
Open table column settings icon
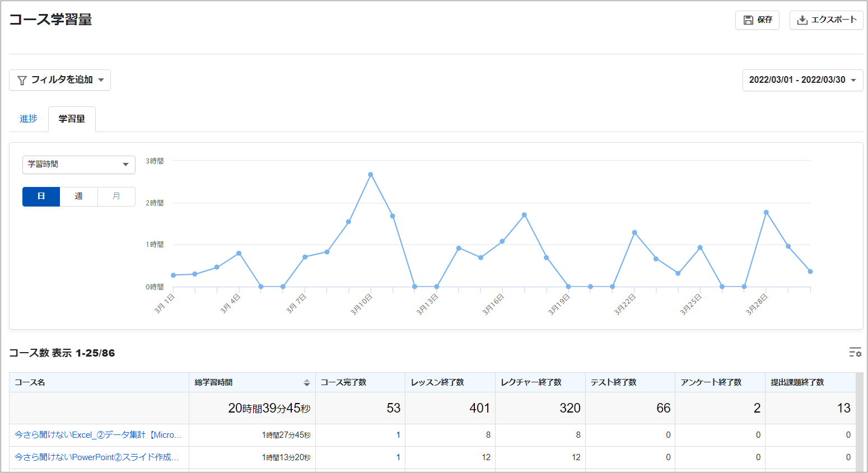(x=855, y=352)
